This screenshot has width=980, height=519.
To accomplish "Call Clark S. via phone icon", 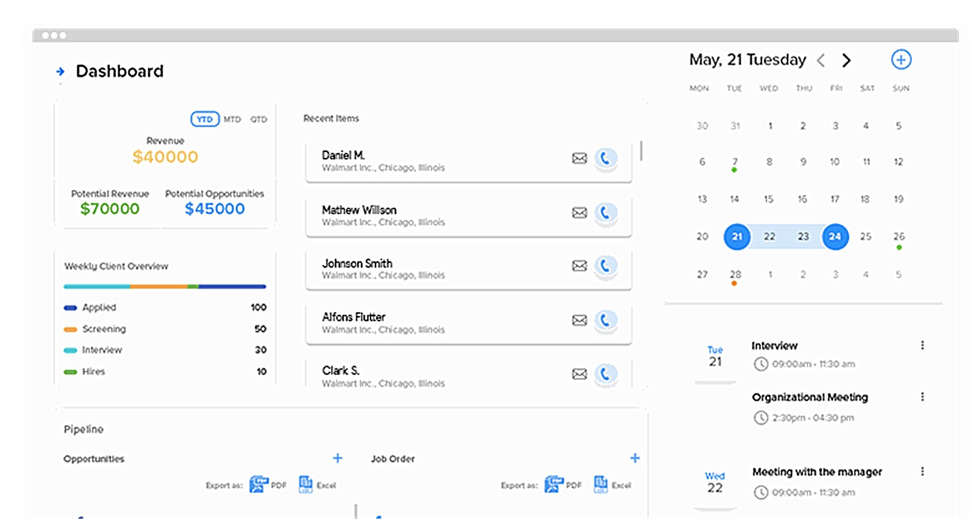I will click(x=605, y=374).
